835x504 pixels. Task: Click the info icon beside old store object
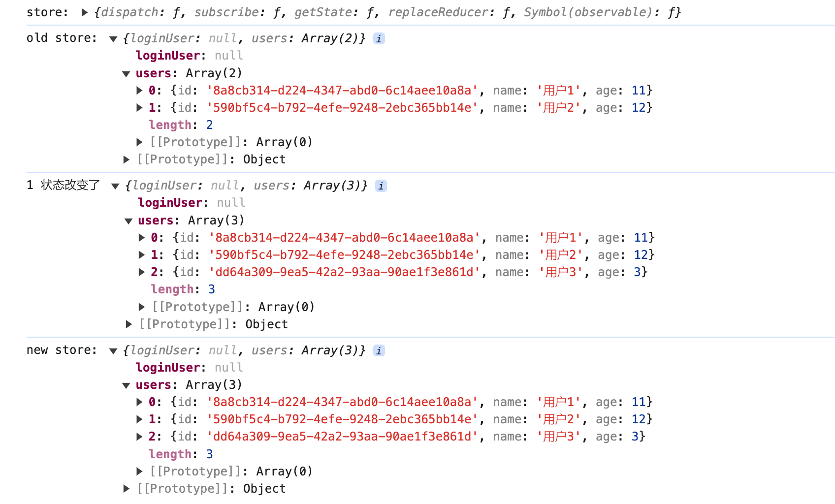(x=379, y=38)
